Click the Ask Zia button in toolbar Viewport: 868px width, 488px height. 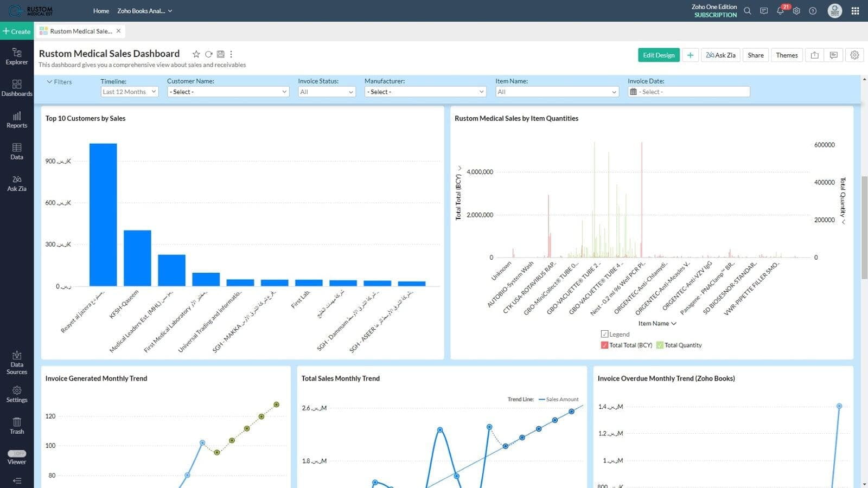[720, 55]
